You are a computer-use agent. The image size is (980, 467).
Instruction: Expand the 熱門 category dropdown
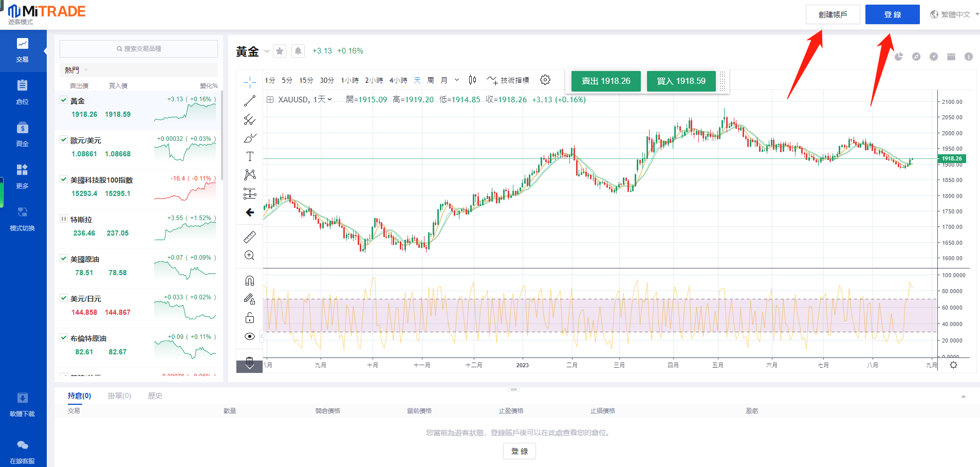pos(77,70)
